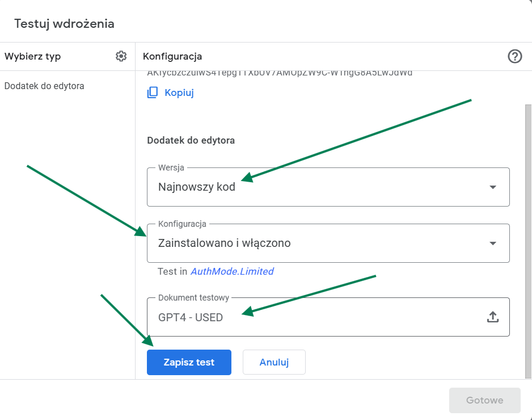Expand the Konfiguracja dropdown arrow

492,243
